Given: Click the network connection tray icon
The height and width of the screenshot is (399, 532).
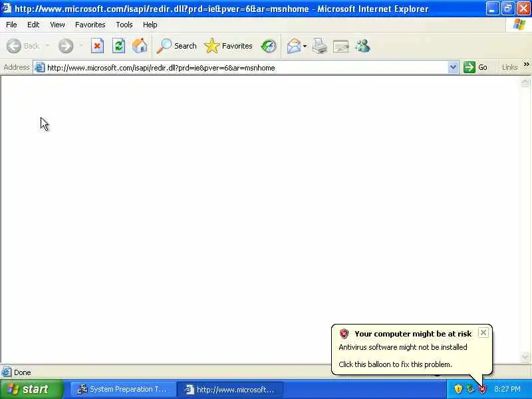Looking at the screenshot, I should 470,389.
